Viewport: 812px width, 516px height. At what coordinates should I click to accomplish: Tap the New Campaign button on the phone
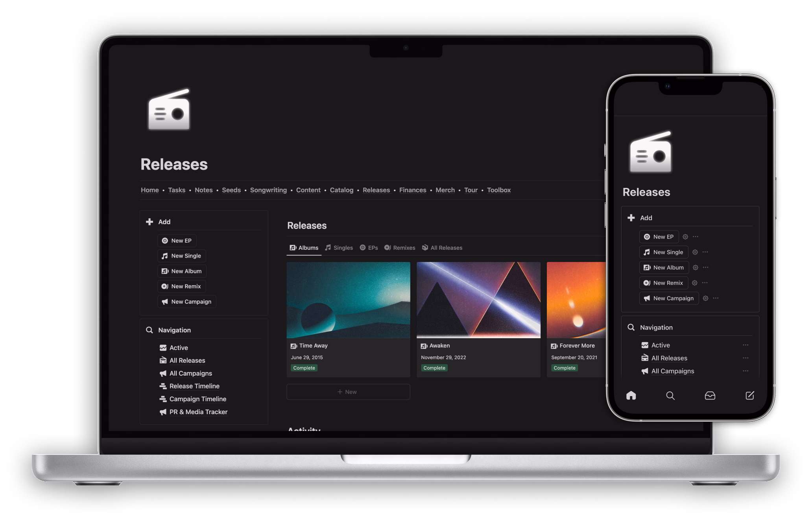669,298
